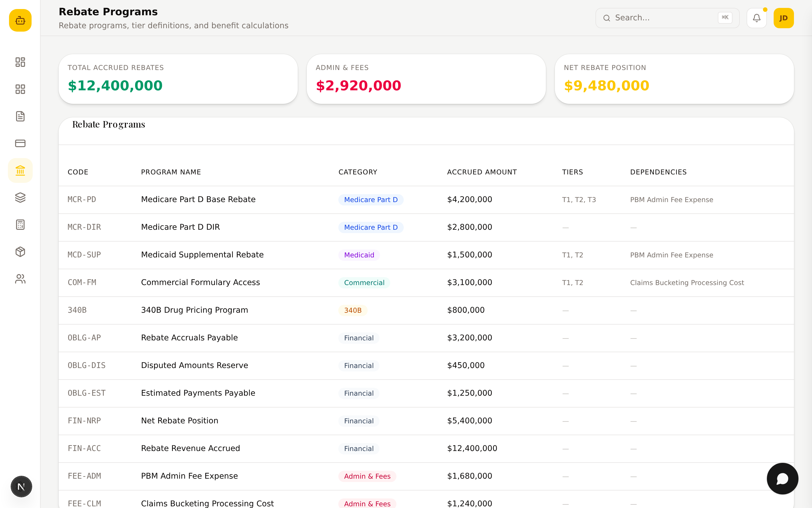Viewport: 812px width, 508px height.
Task: Click the magnifier icon in search box
Action: click(x=607, y=18)
